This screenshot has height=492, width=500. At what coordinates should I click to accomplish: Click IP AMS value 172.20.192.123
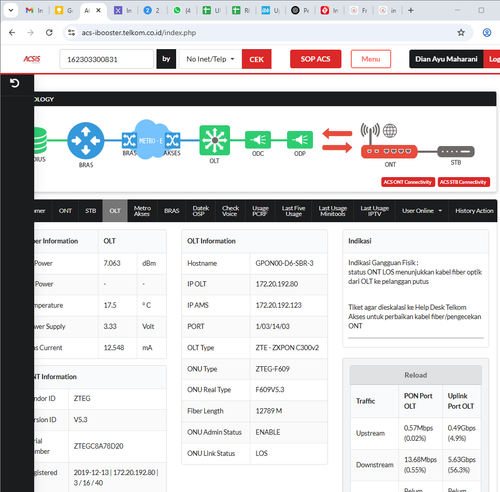coord(278,305)
